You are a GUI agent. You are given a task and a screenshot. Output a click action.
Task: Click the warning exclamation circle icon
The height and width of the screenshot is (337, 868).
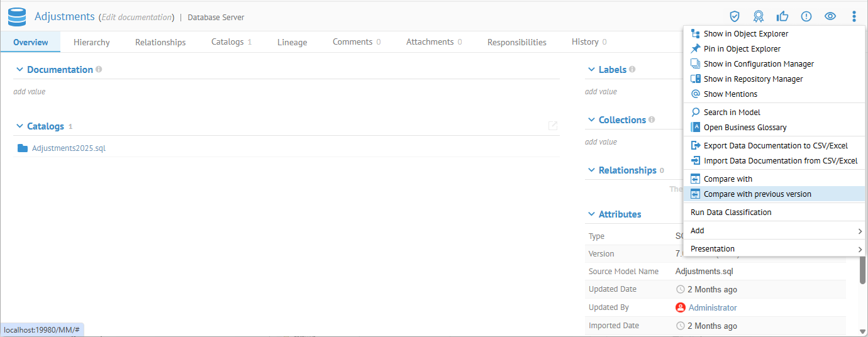(x=806, y=16)
